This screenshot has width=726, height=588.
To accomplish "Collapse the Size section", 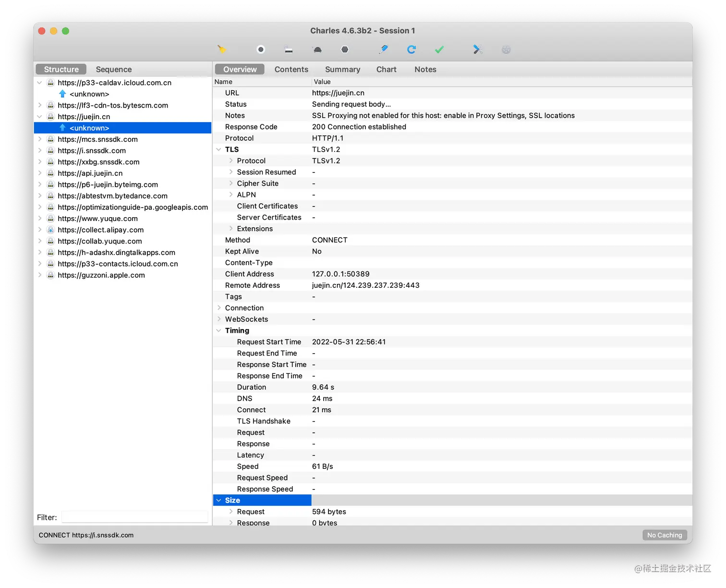I will point(219,500).
